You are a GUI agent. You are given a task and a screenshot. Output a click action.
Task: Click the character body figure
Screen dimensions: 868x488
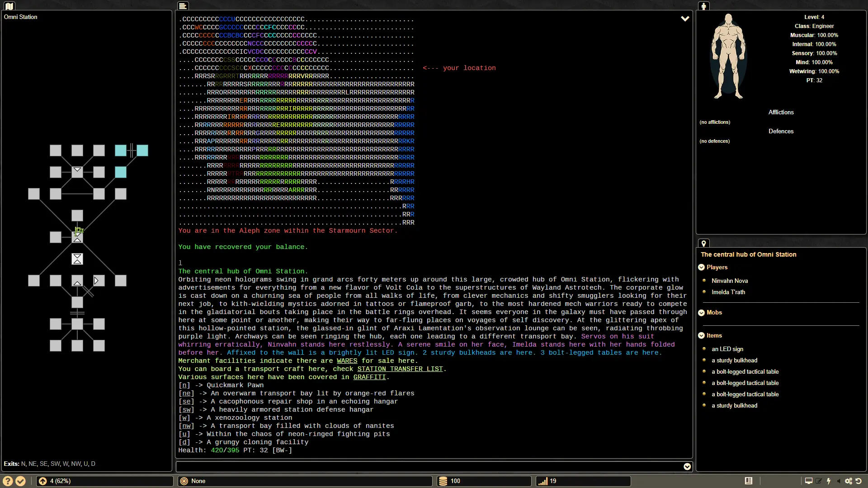(x=728, y=56)
